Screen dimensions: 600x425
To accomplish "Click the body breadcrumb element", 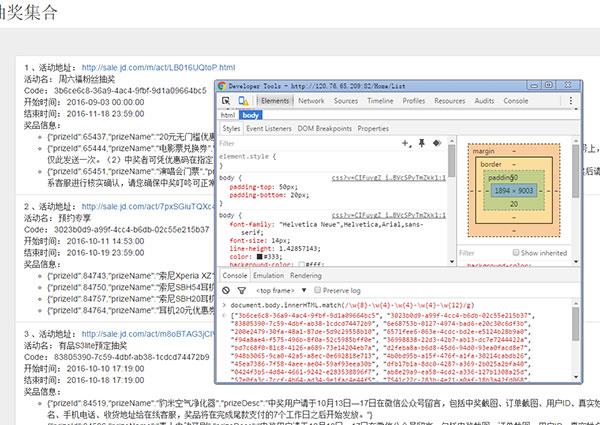I will point(251,115).
